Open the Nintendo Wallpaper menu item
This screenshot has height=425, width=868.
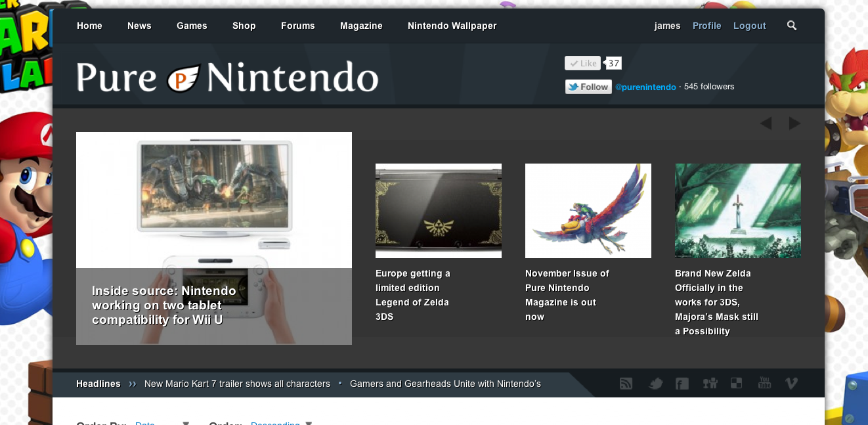(x=452, y=26)
